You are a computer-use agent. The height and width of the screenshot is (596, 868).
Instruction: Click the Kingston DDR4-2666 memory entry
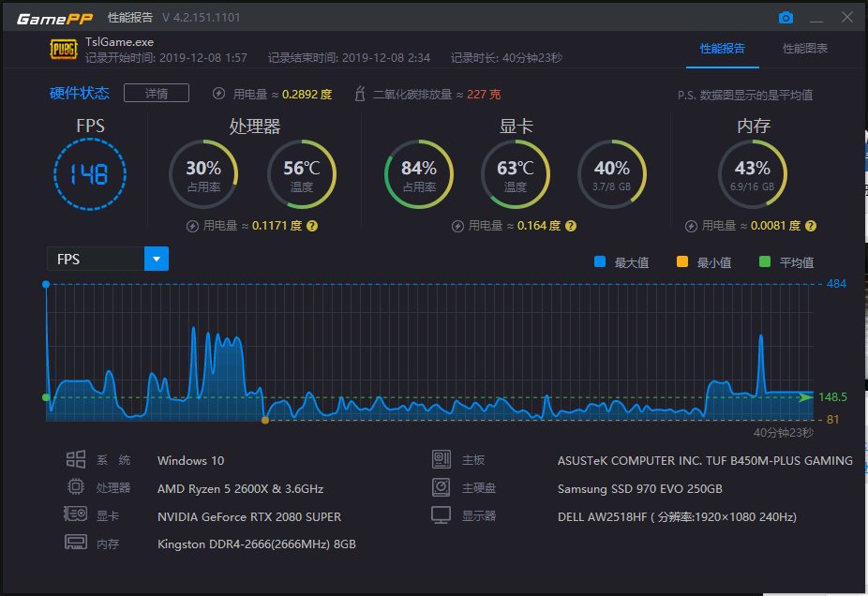(x=256, y=544)
